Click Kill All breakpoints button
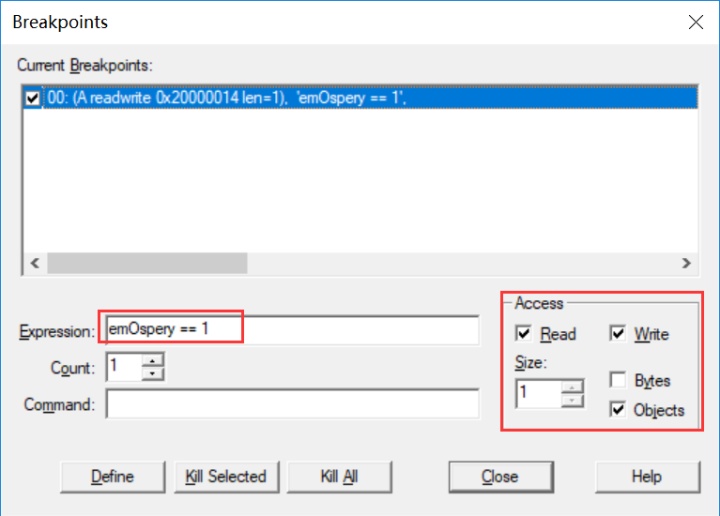Image resolution: width=720 pixels, height=516 pixels. [x=339, y=477]
